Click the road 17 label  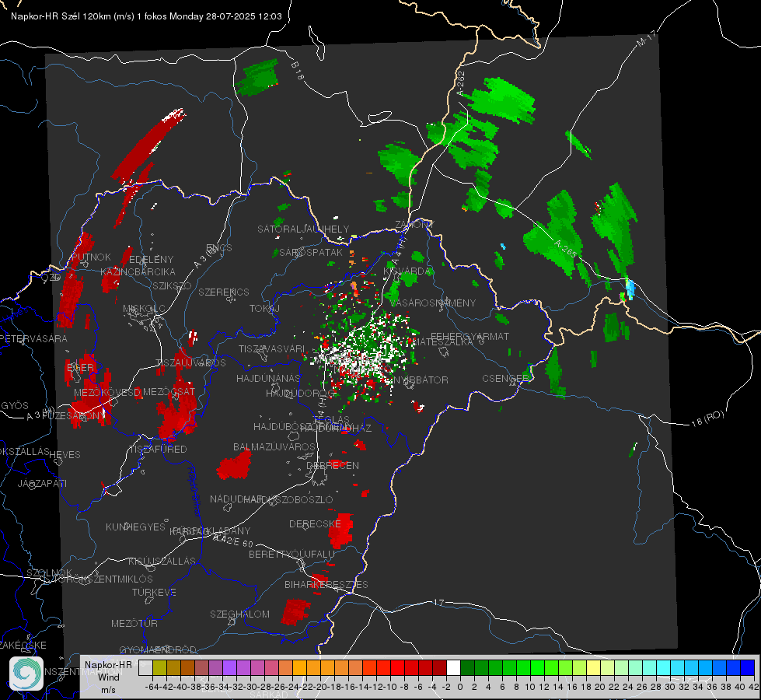coord(438,602)
